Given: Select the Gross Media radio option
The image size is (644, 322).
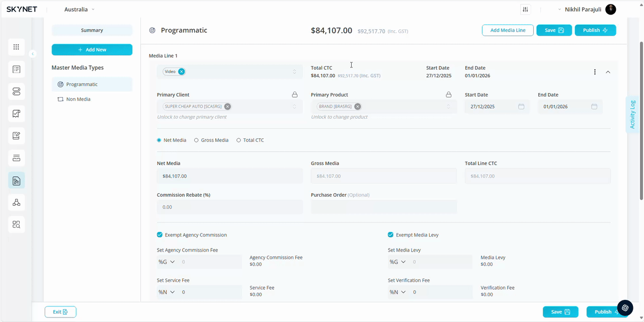Looking at the screenshot, I should (196, 140).
